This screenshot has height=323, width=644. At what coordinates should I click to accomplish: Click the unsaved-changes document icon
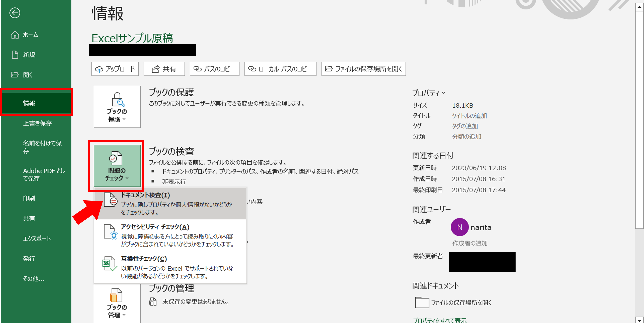pos(153,301)
